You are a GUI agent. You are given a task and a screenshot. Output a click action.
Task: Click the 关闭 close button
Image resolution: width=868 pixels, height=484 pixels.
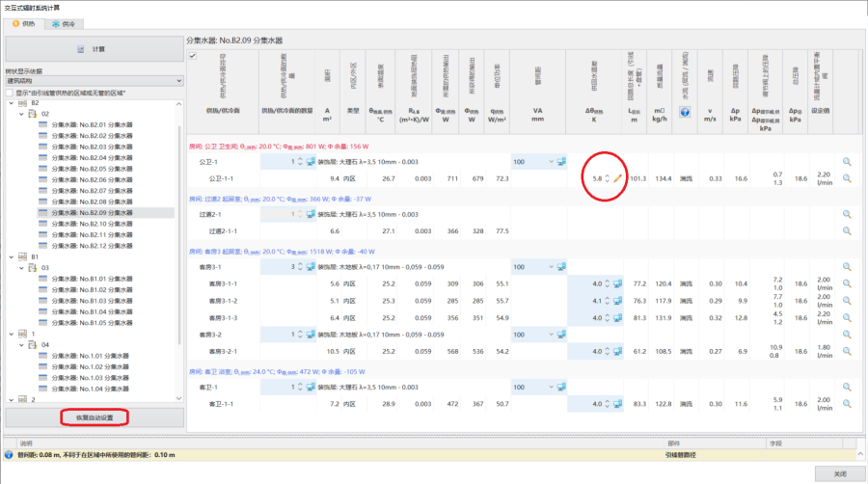tap(840, 473)
